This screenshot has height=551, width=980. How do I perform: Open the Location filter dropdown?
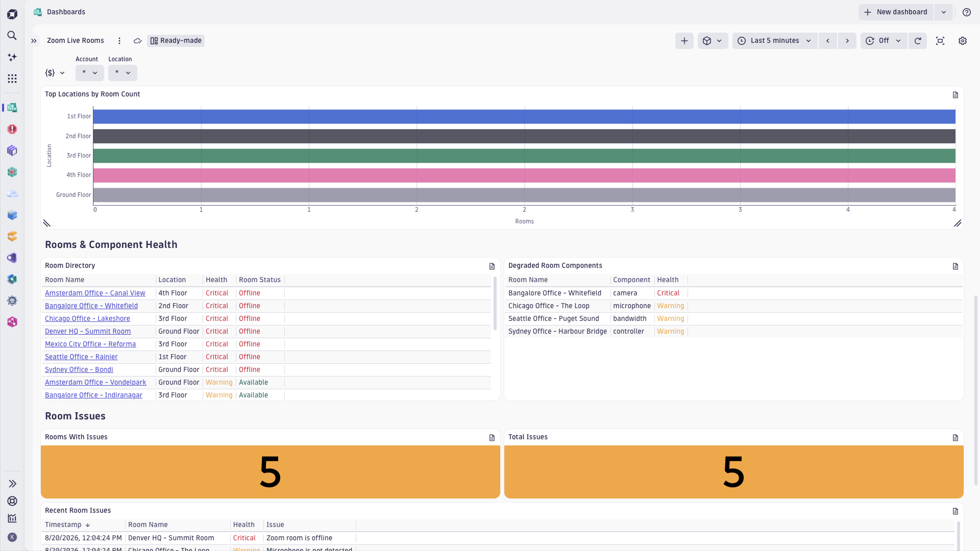[122, 73]
